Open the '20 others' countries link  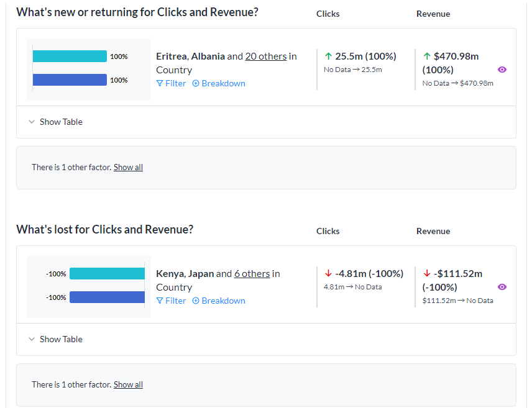[x=266, y=57]
